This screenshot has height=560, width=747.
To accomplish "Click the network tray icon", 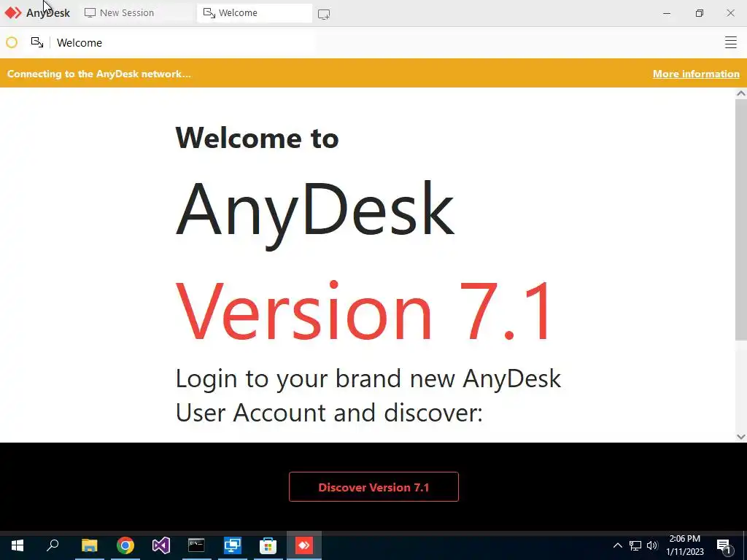I will pos(635,545).
